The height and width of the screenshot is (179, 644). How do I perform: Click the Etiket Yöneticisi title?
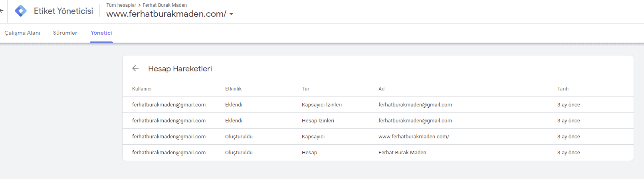pos(63,11)
